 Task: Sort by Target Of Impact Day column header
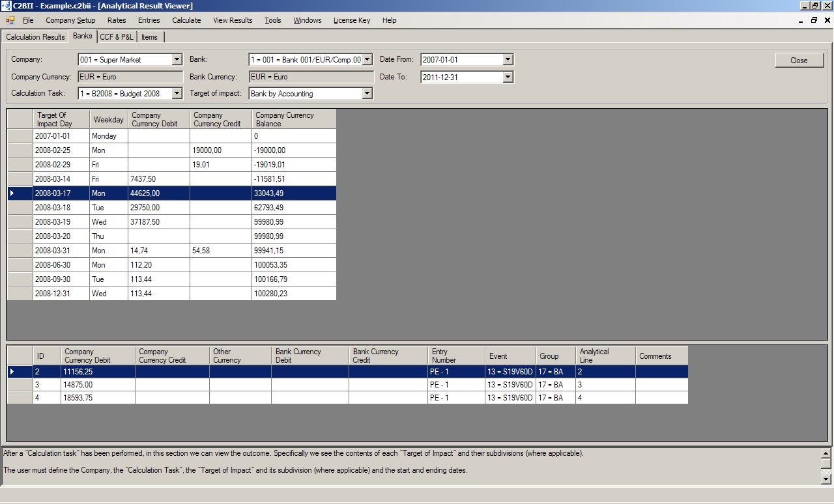[x=61, y=119]
